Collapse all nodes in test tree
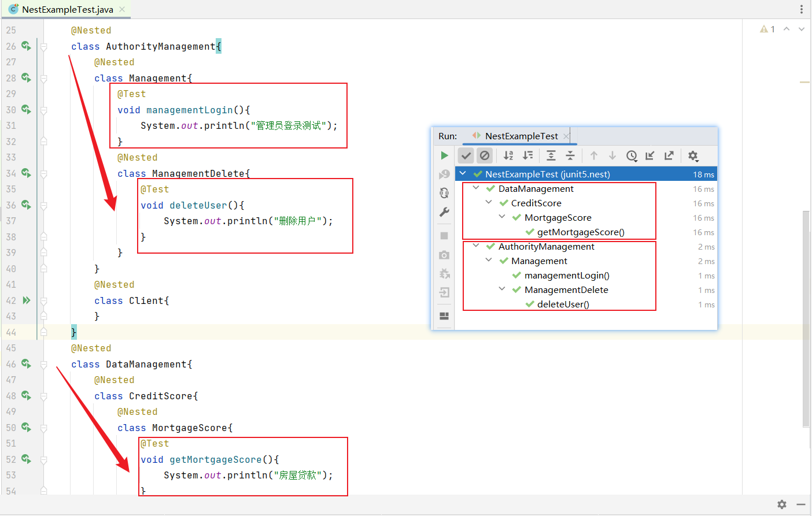The image size is (812, 516). click(570, 155)
